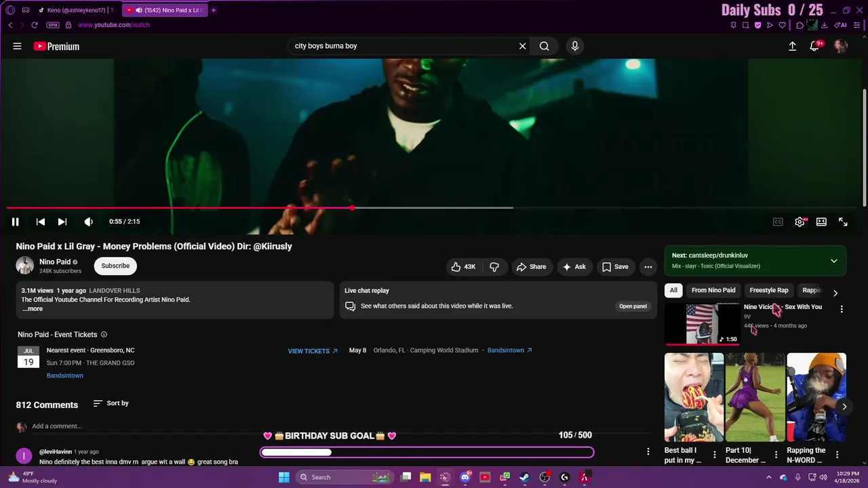This screenshot has height=488, width=868.
Task: Enter full screen mode
Action: [843, 222]
